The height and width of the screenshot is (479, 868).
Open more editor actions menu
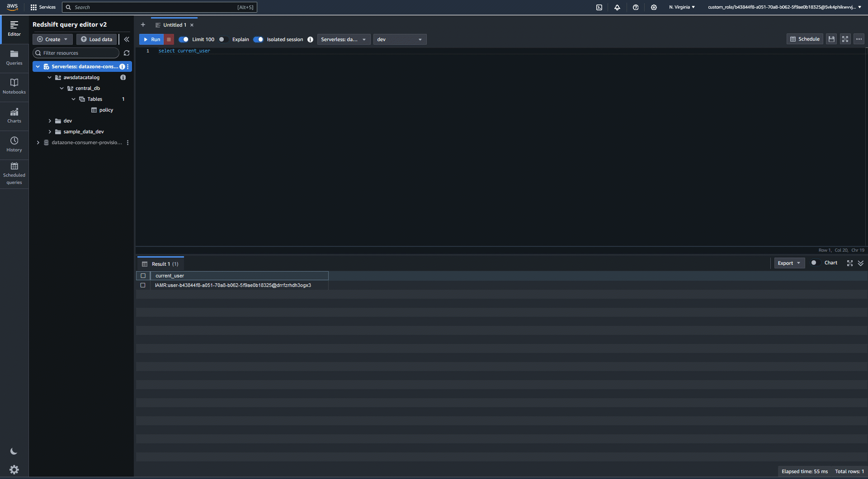coord(859,39)
